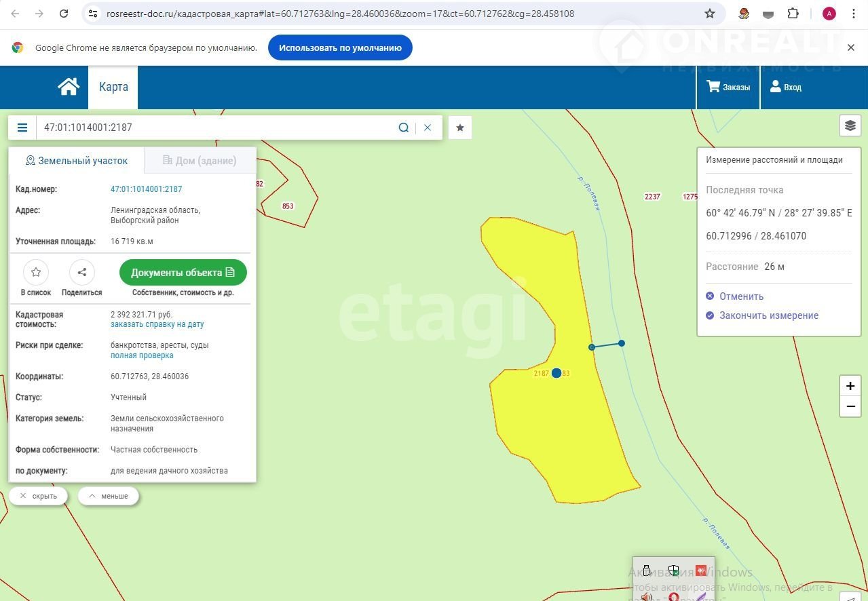The height and width of the screenshot is (601, 868).
Task: Click the home icon in header
Action: [69, 87]
